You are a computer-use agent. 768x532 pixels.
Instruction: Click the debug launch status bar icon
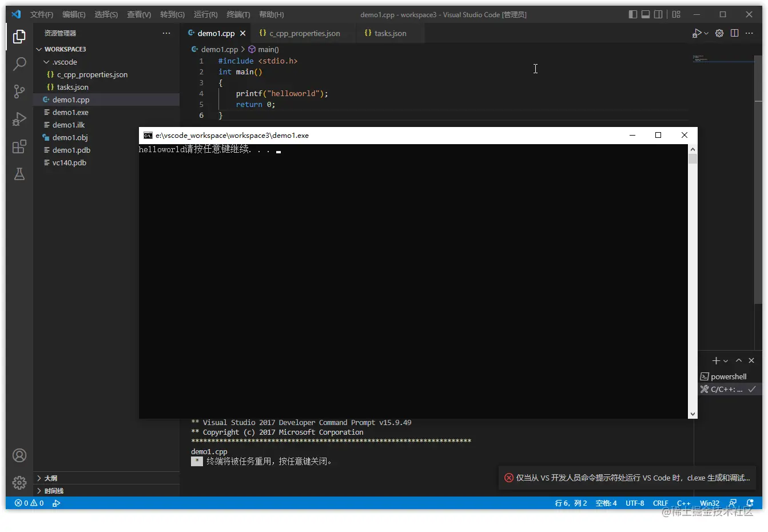[56, 503]
